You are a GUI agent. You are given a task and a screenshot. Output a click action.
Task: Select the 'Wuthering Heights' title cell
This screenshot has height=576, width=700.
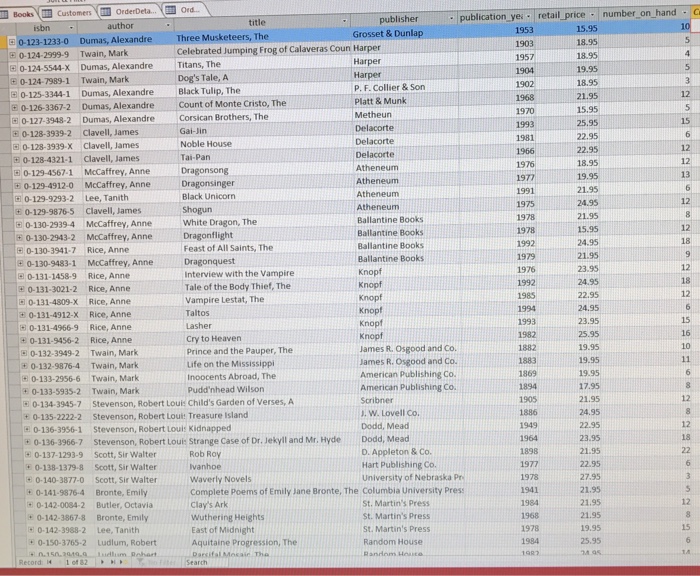[x=276, y=517]
